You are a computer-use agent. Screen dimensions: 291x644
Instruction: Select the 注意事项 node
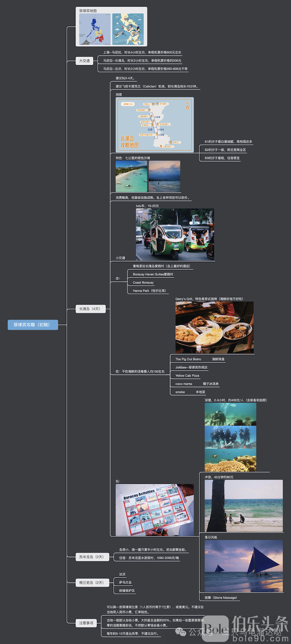click(86, 623)
